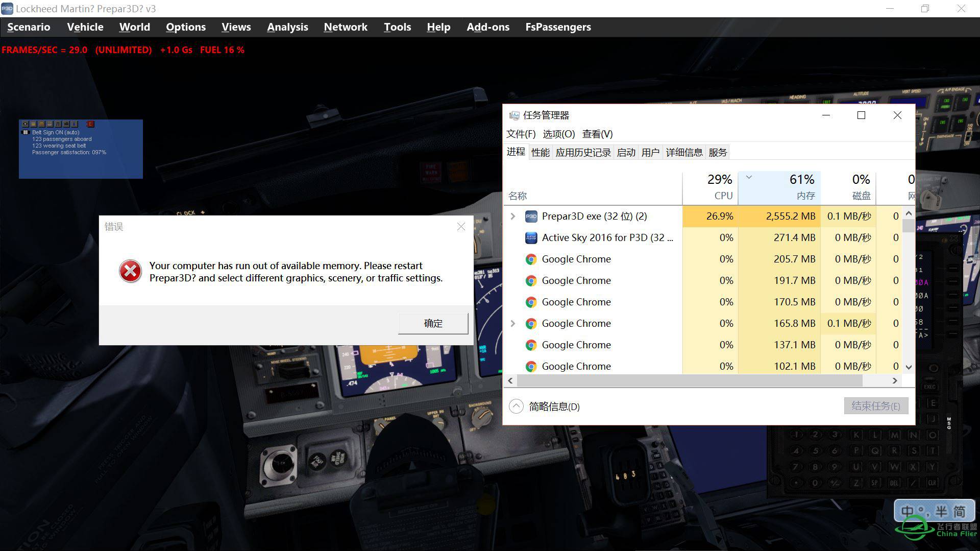Click the 2,555.2 MB memory value

point(791,217)
